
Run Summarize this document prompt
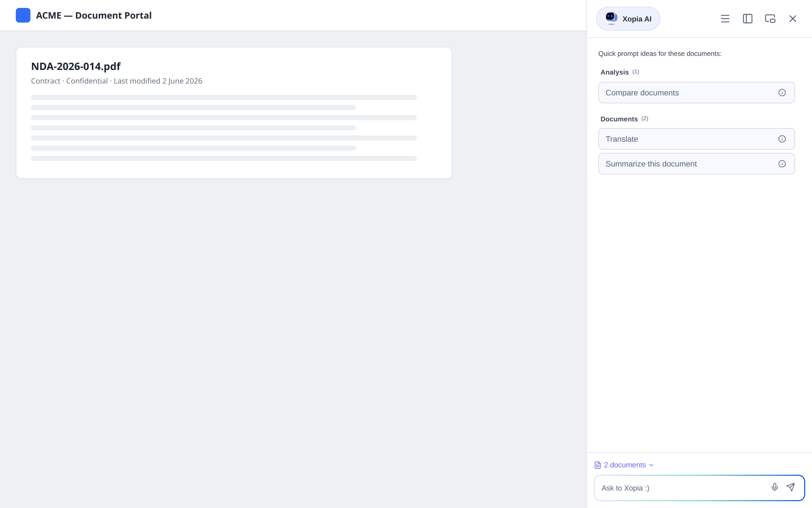click(697, 164)
